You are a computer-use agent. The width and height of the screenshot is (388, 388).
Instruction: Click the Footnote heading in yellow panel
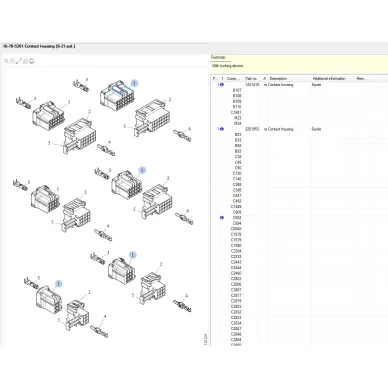218,57
